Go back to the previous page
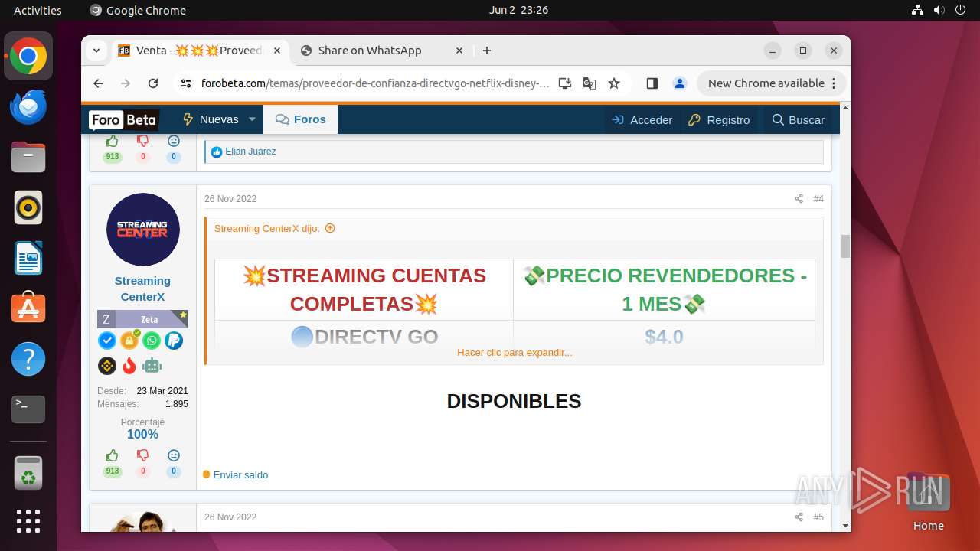Image resolution: width=980 pixels, height=551 pixels. (x=98, y=83)
